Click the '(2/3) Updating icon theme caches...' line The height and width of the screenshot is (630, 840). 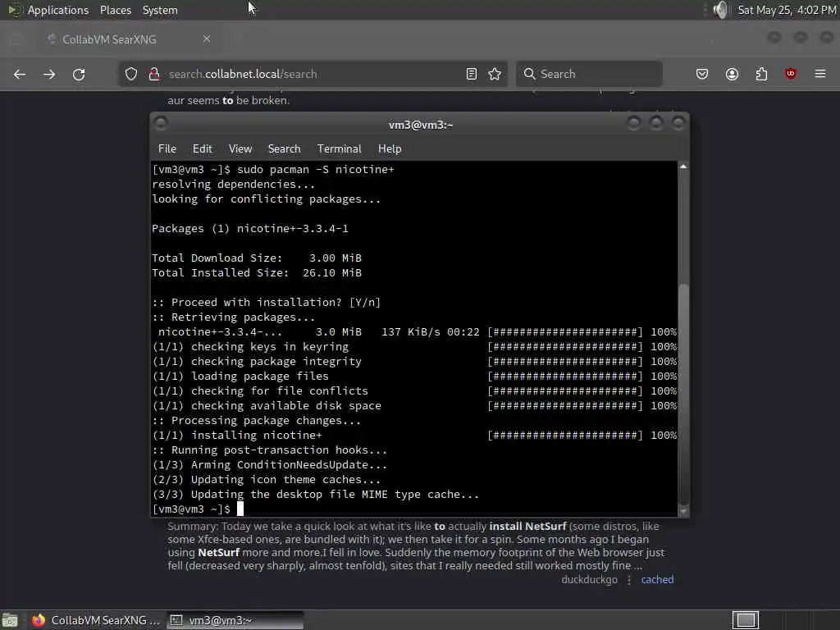tap(267, 479)
